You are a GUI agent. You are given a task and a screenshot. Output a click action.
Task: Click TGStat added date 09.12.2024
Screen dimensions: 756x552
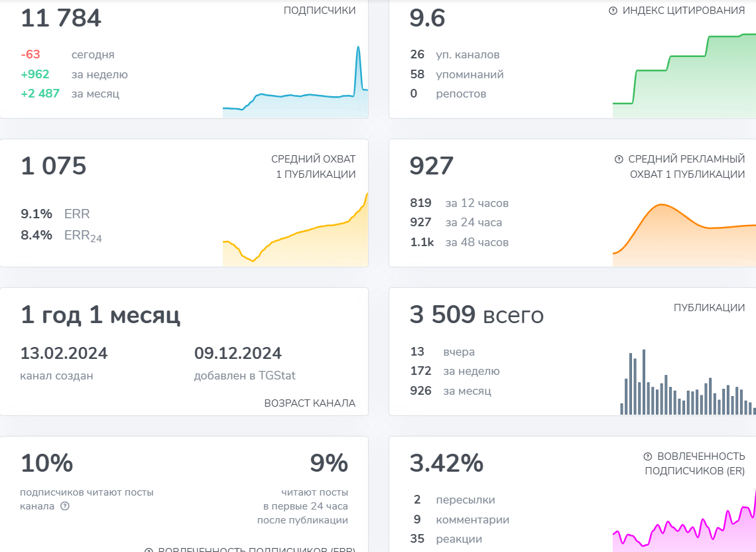tap(237, 353)
